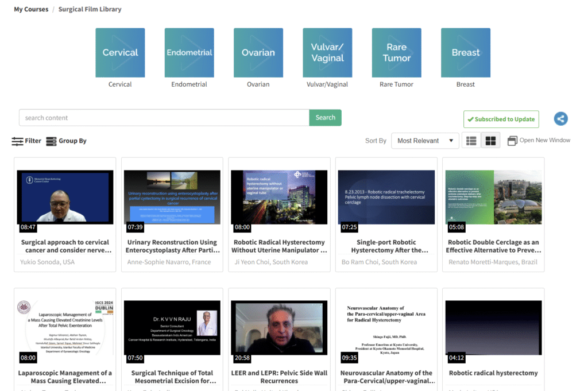Switch to list view layout
Screen dimensions: 588x391
(x=471, y=141)
